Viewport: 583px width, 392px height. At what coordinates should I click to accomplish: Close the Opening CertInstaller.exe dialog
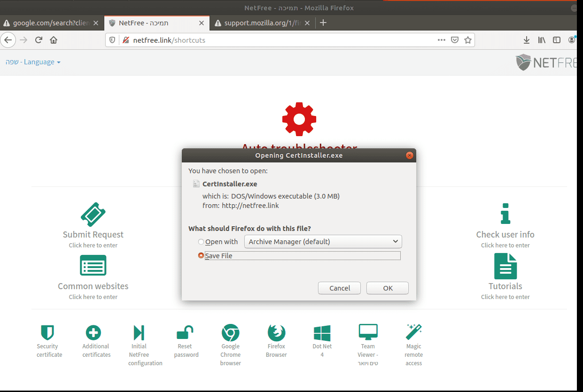pos(409,155)
